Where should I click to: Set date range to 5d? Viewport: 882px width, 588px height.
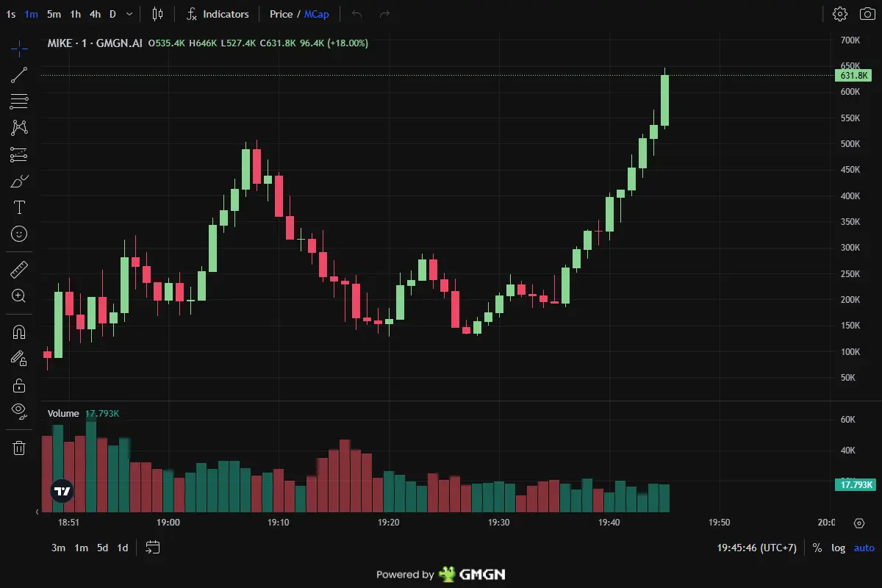(x=102, y=548)
